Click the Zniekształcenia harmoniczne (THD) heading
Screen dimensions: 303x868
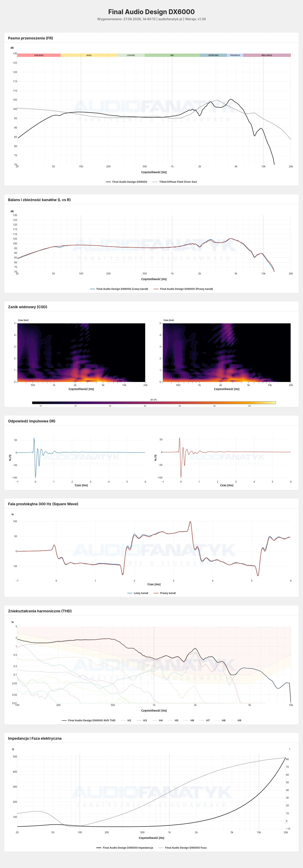(40, 611)
